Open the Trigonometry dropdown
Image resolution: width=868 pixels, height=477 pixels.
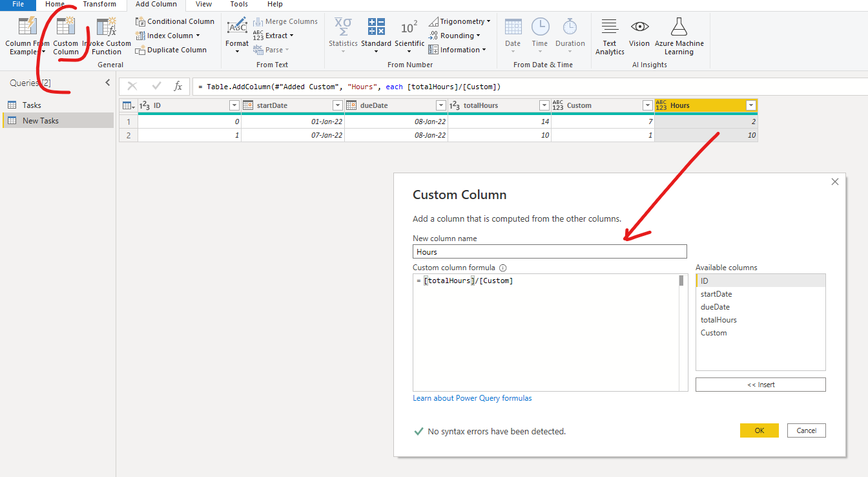pos(459,21)
